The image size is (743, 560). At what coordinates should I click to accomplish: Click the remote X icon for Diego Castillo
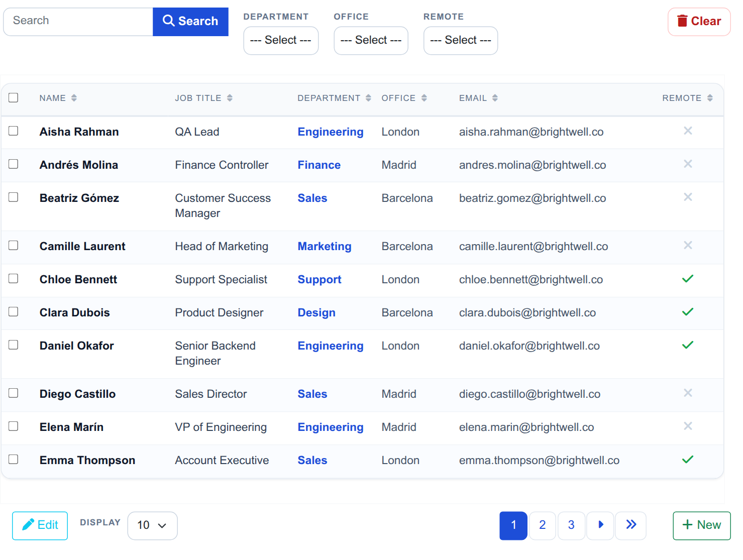coord(688,393)
